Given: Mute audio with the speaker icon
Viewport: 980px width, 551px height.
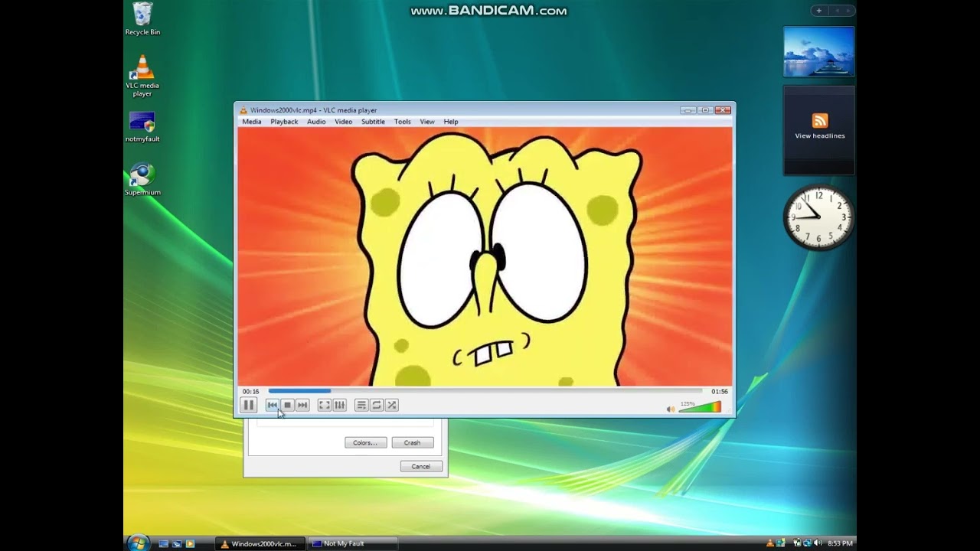Looking at the screenshot, I should pyautogui.click(x=671, y=409).
